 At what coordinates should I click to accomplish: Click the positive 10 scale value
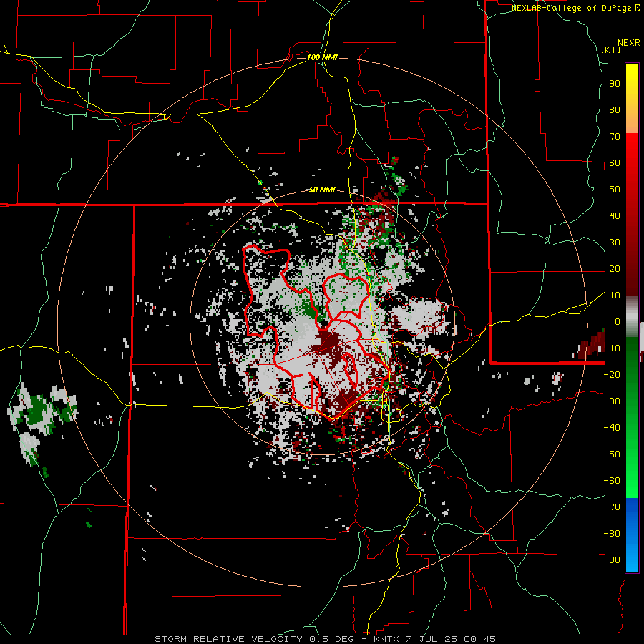[x=615, y=296]
